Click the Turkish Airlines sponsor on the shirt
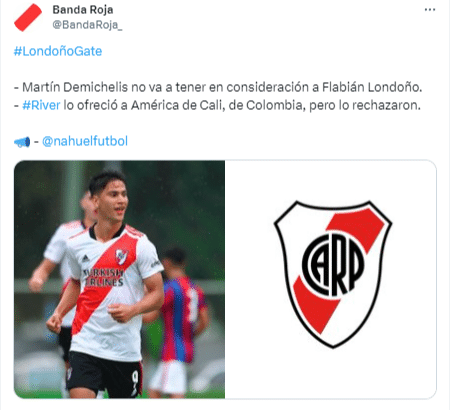This screenshot has width=450, height=410. (104, 277)
